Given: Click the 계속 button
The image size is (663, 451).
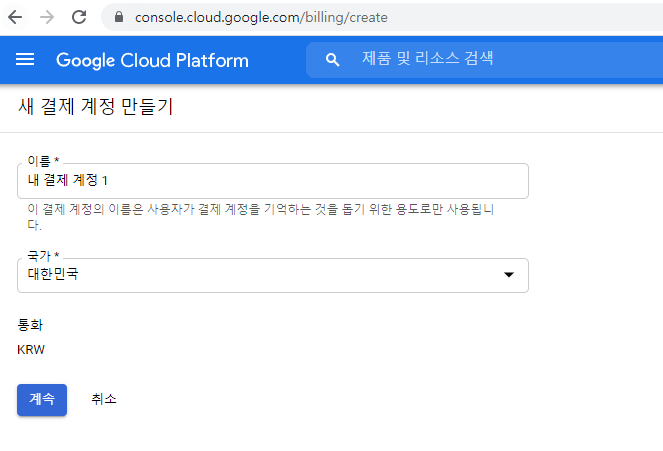Looking at the screenshot, I should pos(42,399).
